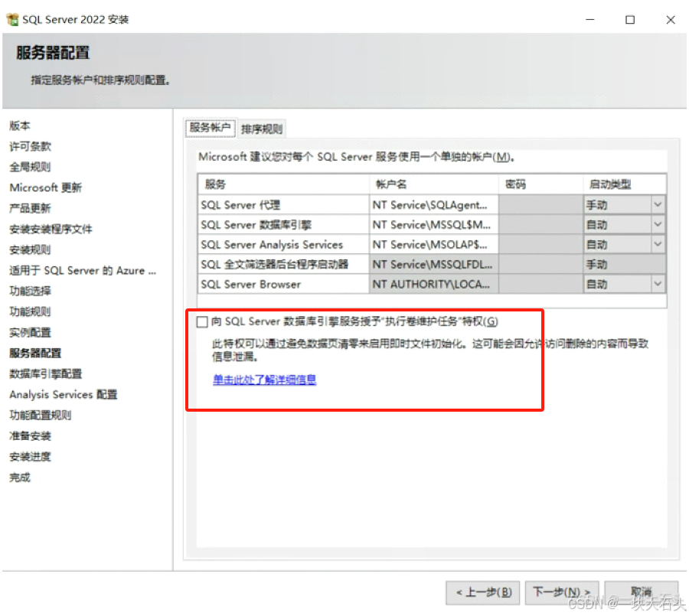Select SQL 全文筛选器后台程序启动器 row
689x616 pixels.
pyautogui.click(x=283, y=264)
